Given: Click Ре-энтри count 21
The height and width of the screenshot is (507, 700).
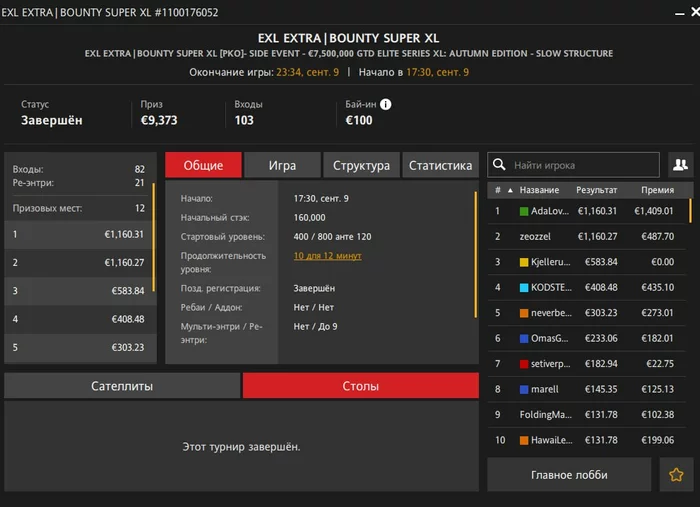Looking at the screenshot, I should click(x=140, y=183).
